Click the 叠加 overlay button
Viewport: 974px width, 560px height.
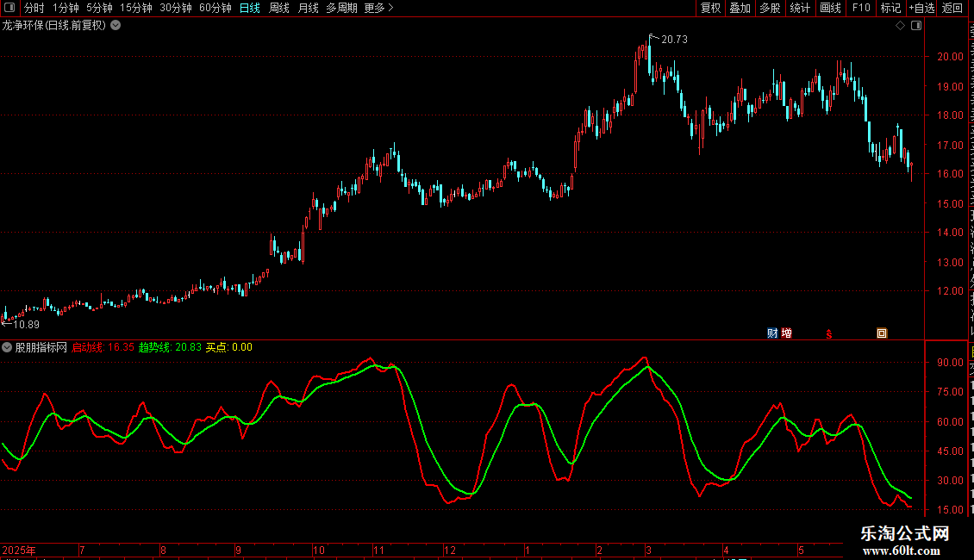pyautogui.click(x=740, y=8)
